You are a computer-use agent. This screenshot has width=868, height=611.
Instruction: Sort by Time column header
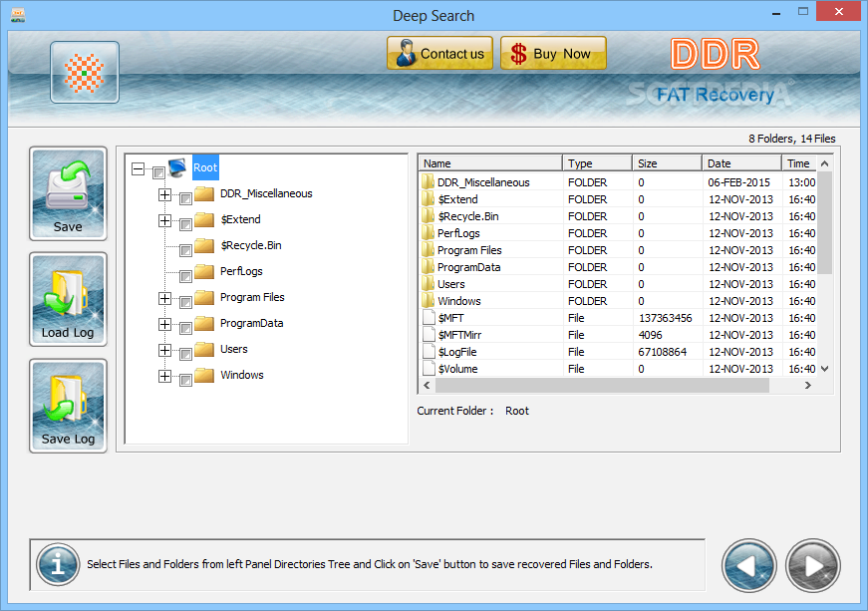click(x=799, y=163)
